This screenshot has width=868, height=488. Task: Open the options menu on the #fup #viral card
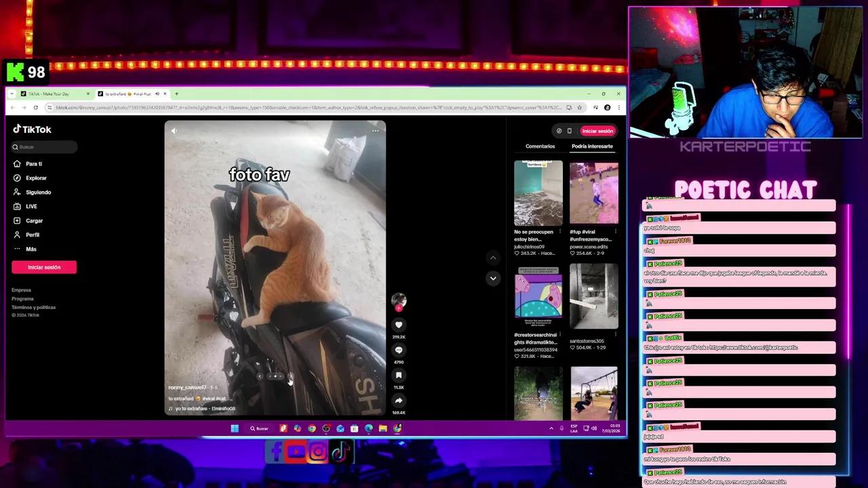(x=615, y=232)
